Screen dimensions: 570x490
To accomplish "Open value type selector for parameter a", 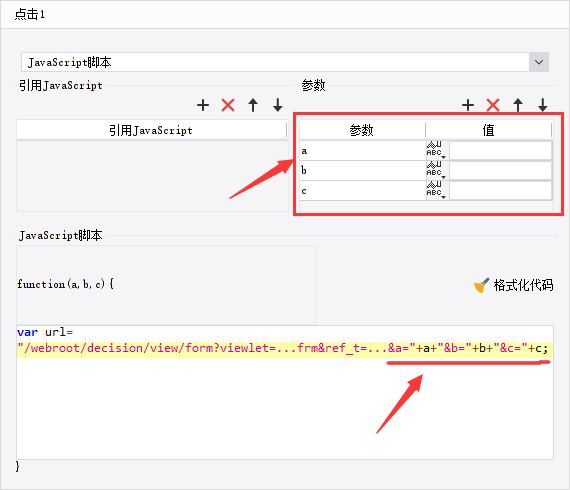I will [437, 150].
